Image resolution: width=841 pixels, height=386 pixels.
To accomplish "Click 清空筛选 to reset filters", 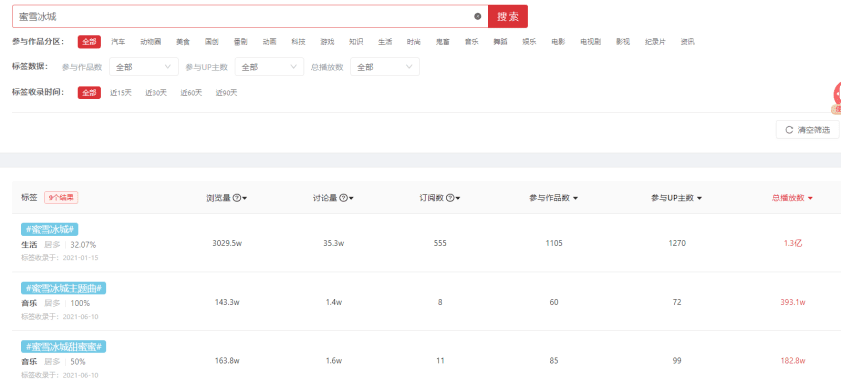I will coord(807,130).
